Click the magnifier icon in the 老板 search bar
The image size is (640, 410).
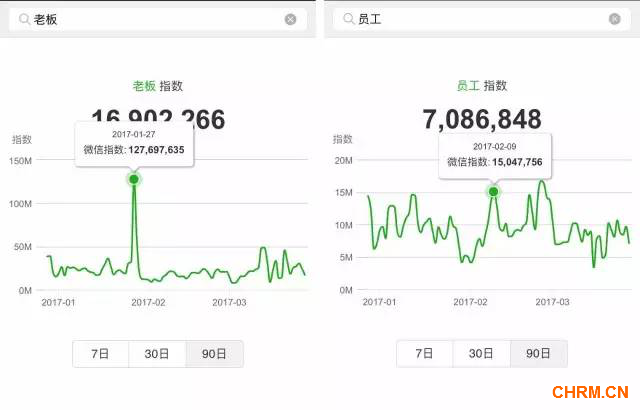(x=23, y=19)
